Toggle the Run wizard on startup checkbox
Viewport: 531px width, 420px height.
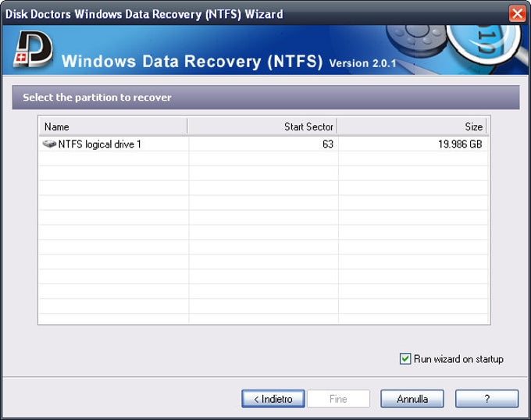coord(405,359)
